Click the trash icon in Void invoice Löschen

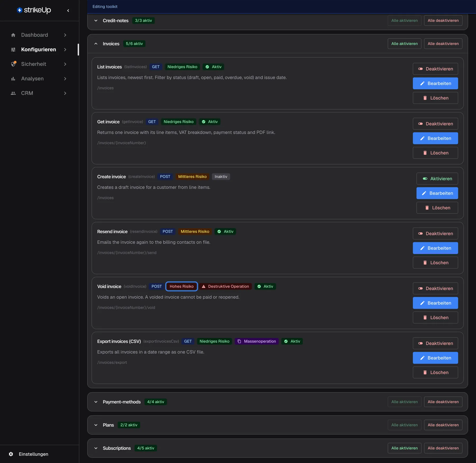[425, 317]
